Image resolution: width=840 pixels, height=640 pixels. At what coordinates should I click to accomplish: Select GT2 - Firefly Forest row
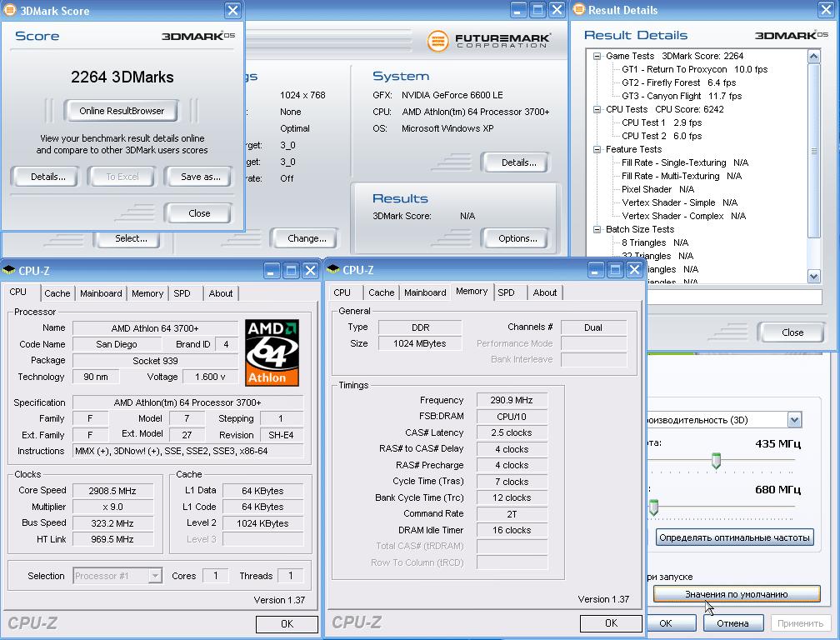coord(678,82)
